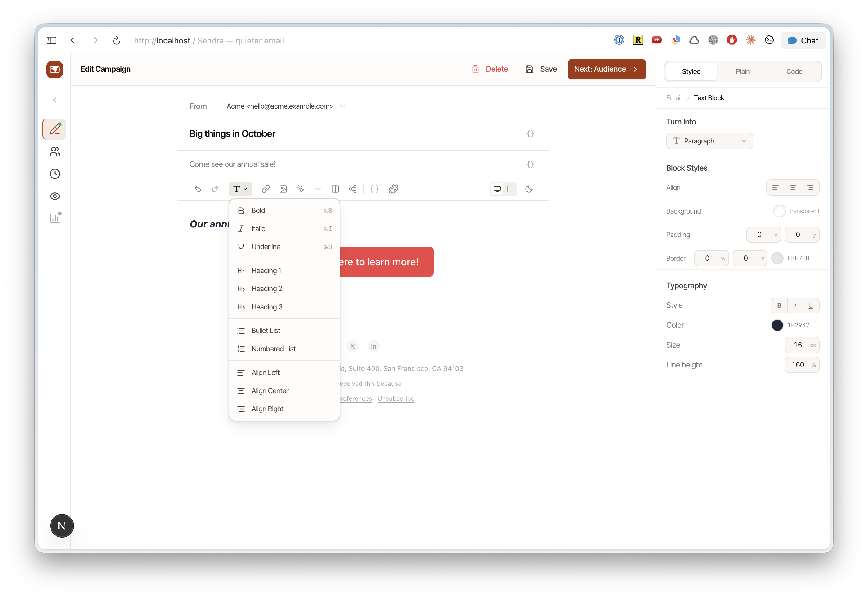Proceed with Next: Audience button
The width and height of the screenshot is (868, 599).
pyautogui.click(x=606, y=69)
